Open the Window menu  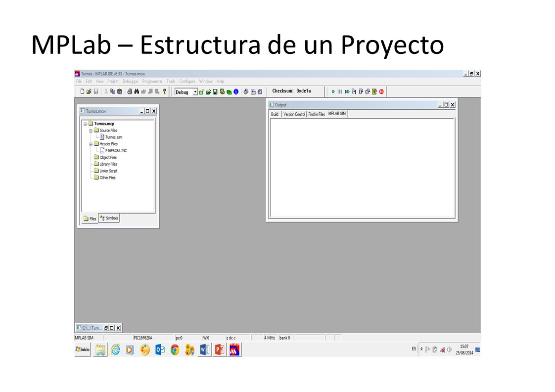[206, 82]
